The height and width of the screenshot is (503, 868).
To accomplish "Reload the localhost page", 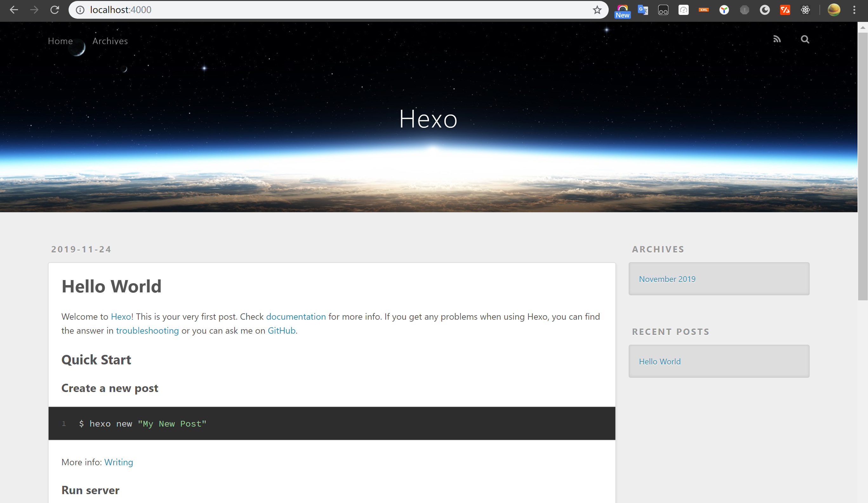I will tap(54, 10).
